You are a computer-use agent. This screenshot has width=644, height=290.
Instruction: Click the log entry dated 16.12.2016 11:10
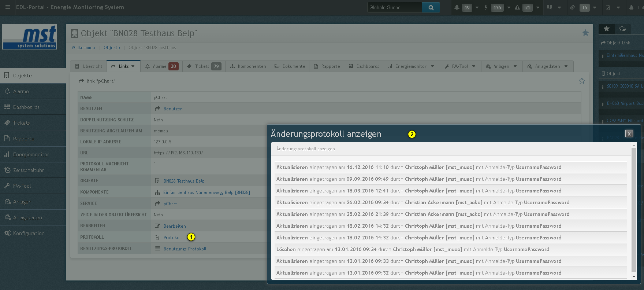coord(451,167)
